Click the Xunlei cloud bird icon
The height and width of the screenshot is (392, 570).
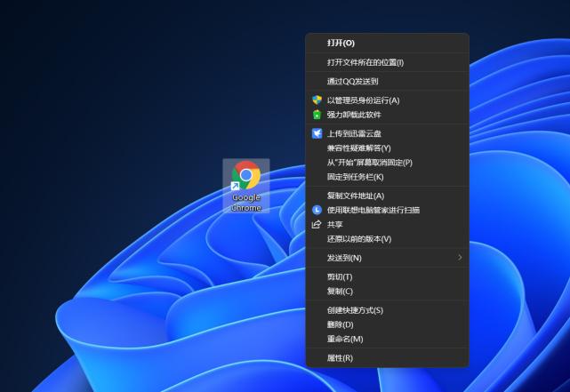click(317, 133)
